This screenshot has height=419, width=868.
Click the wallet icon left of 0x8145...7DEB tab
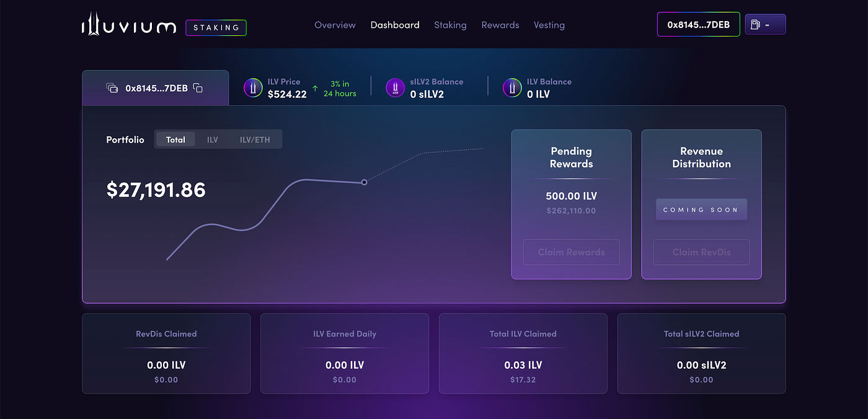tap(112, 88)
